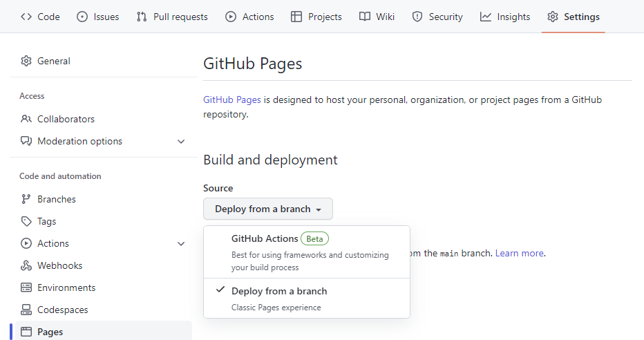Open the Code tab
The image size is (644, 340).
(x=40, y=17)
